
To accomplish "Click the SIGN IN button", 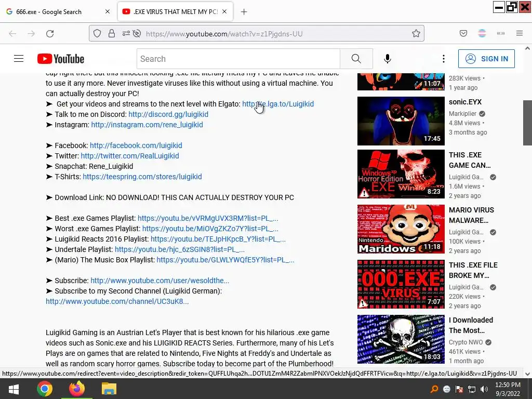I will coord(486,59).
